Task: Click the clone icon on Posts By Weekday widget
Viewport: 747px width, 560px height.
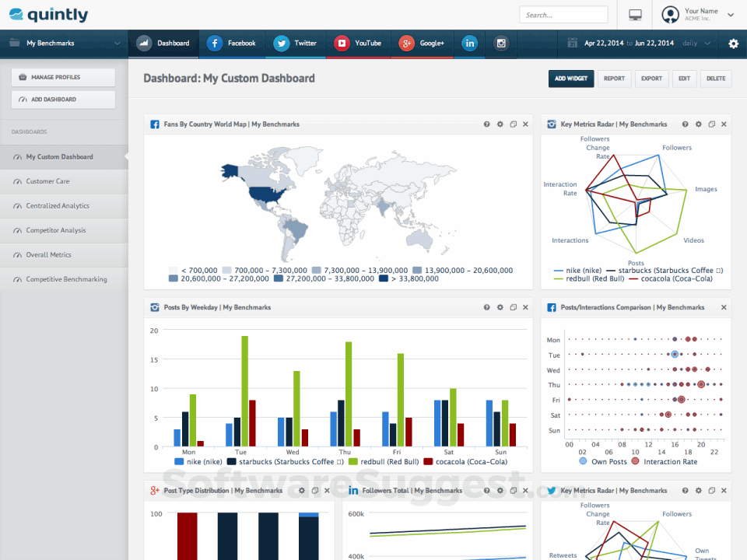Action: pyautogui.click(x=513, y=307)
